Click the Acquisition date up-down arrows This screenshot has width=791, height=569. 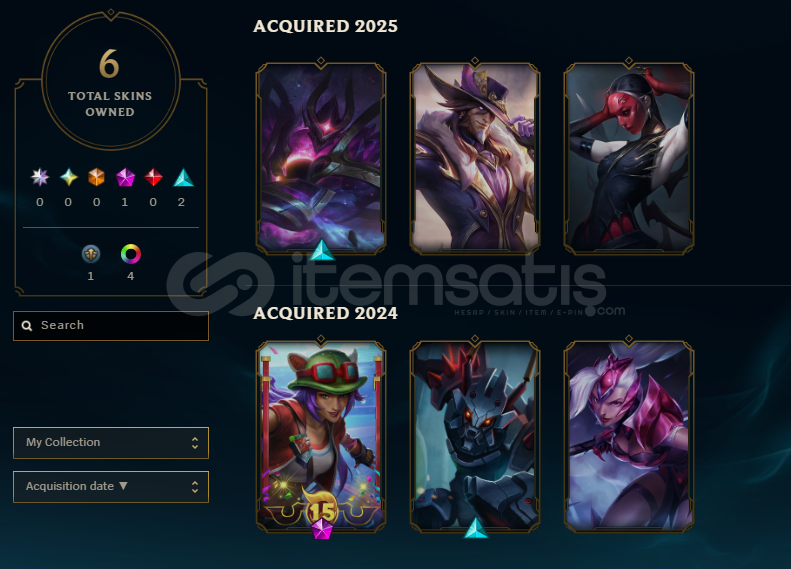195,487
